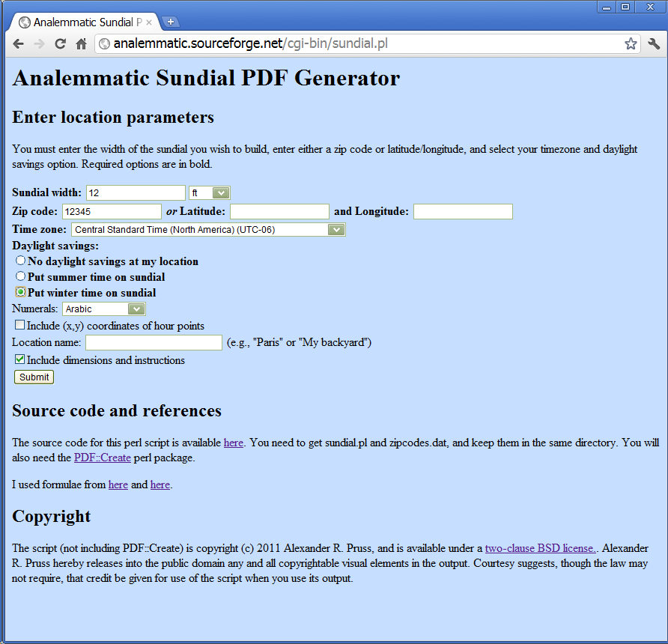Open the Numerals Arabic dropdown
Image resolution: width=668 pixels, height=644 pixels.
(x=104, y=309)
